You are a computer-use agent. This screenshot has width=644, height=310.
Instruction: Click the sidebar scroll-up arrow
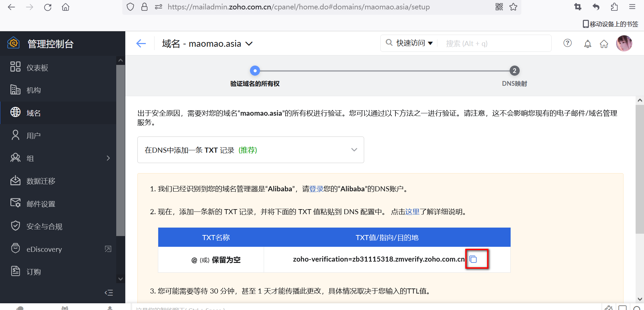click(121, 61)
